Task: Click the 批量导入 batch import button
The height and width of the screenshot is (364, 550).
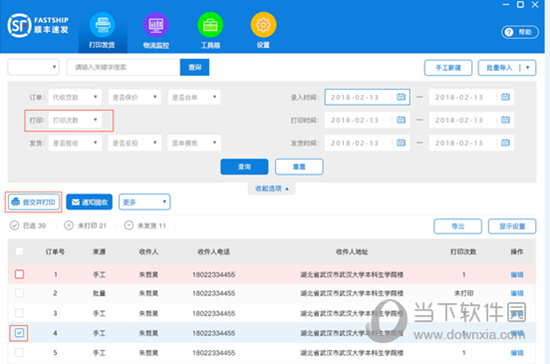Action: pyautogui.click(x=499, y=68)
